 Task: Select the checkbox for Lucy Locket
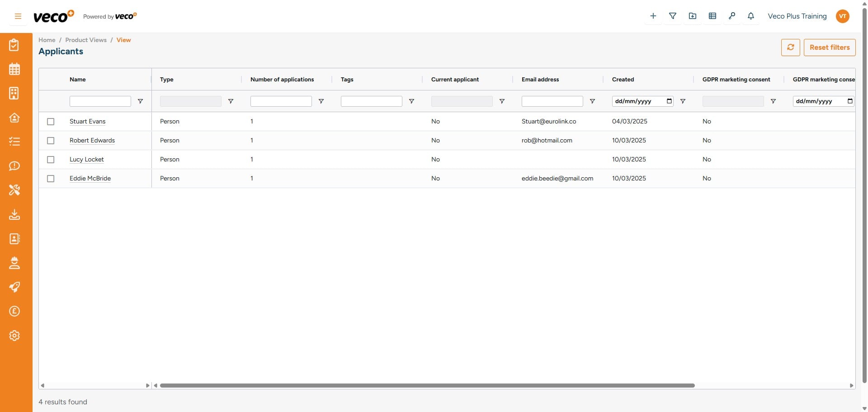[51, 159]
